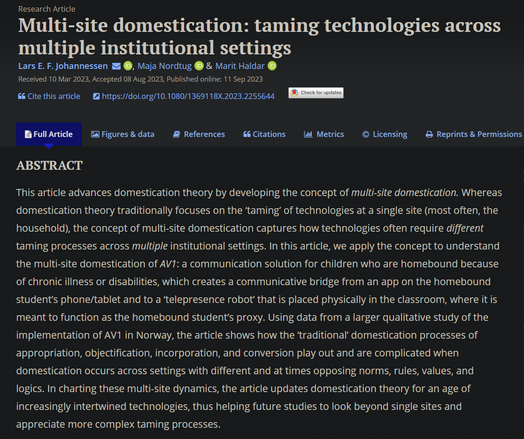The image size is (524, 439).
Task: Open ORCID icon next to Marit Haldar
Action: click(x=272, y=66)
